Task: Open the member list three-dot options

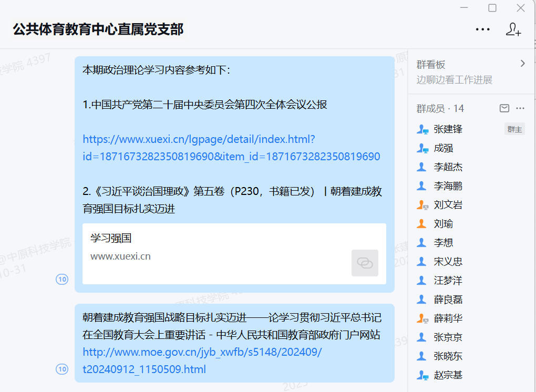Action: click(520, 108)
